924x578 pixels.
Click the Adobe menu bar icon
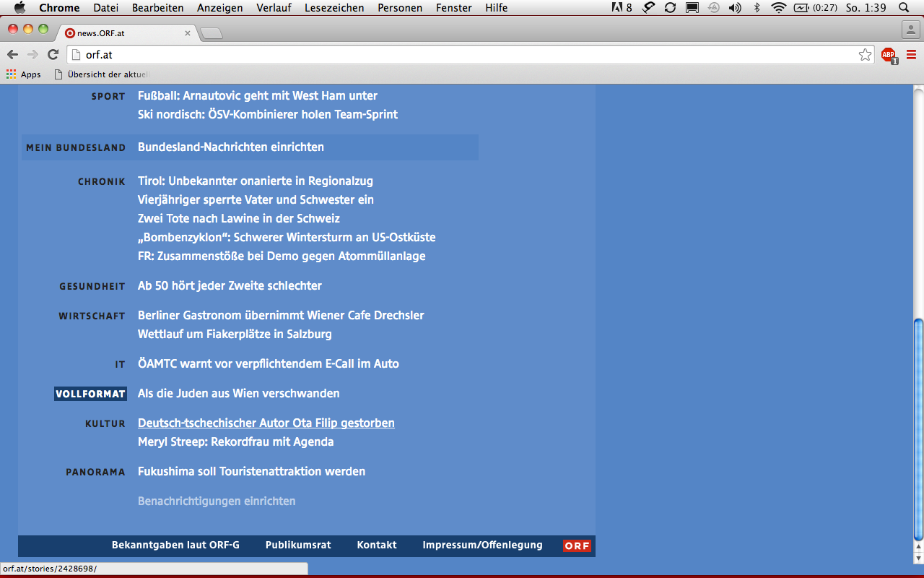point(622,8)
